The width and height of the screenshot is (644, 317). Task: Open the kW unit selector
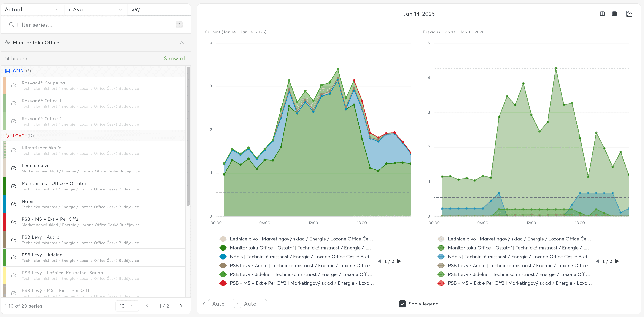tap(159, 9)
